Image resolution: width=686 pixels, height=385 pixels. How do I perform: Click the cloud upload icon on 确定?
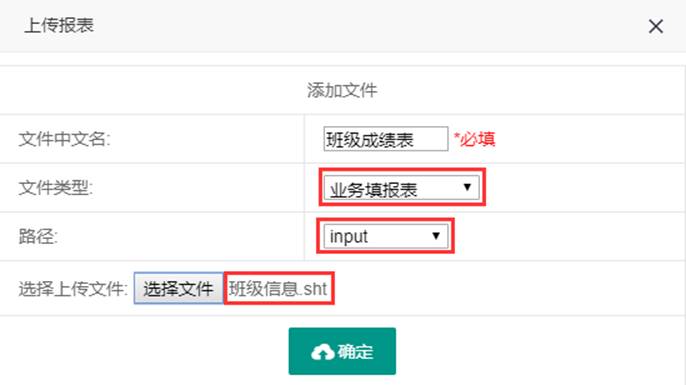coord(322,352)
